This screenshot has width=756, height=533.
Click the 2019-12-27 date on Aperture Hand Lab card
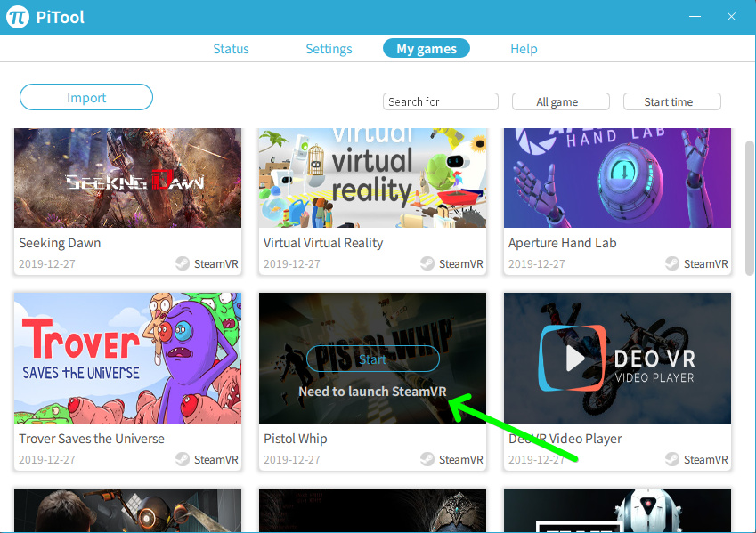(x=537, y=264)
